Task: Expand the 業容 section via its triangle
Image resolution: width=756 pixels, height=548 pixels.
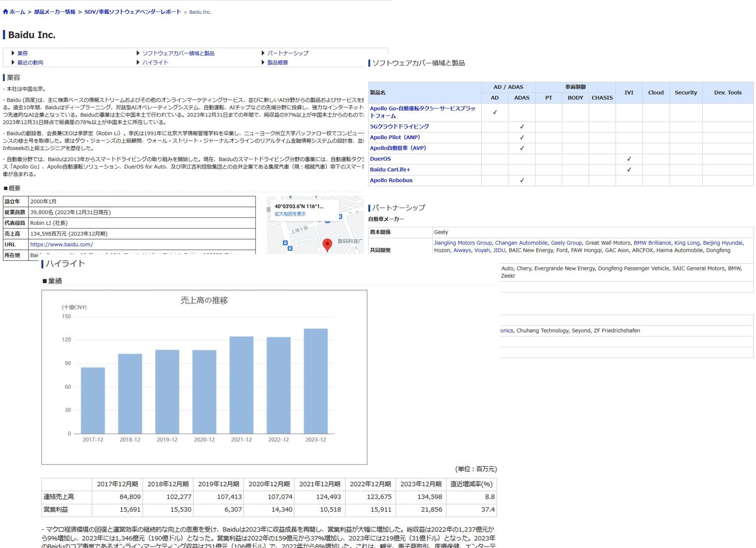Action: [x=13, y=53]
